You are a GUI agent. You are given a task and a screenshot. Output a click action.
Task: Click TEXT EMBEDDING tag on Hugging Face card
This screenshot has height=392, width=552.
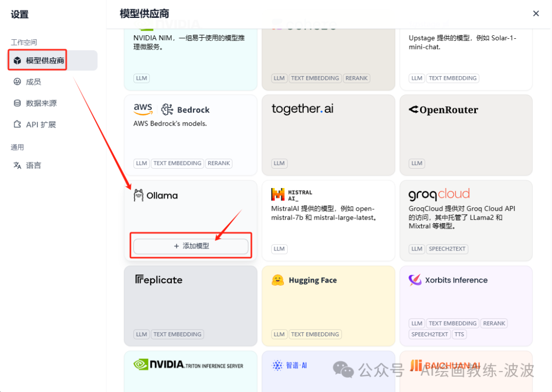(315, 334)
